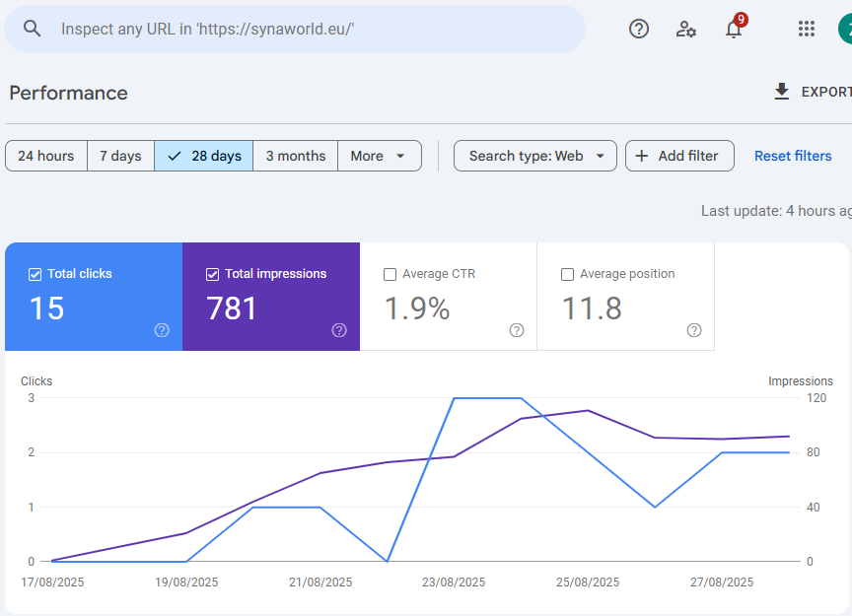Click the search magnifier icon

31,28
